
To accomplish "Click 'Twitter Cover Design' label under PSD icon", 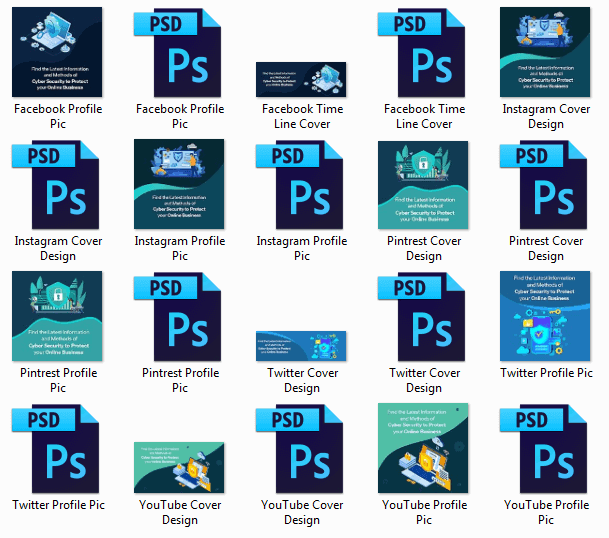I will 424,380.
